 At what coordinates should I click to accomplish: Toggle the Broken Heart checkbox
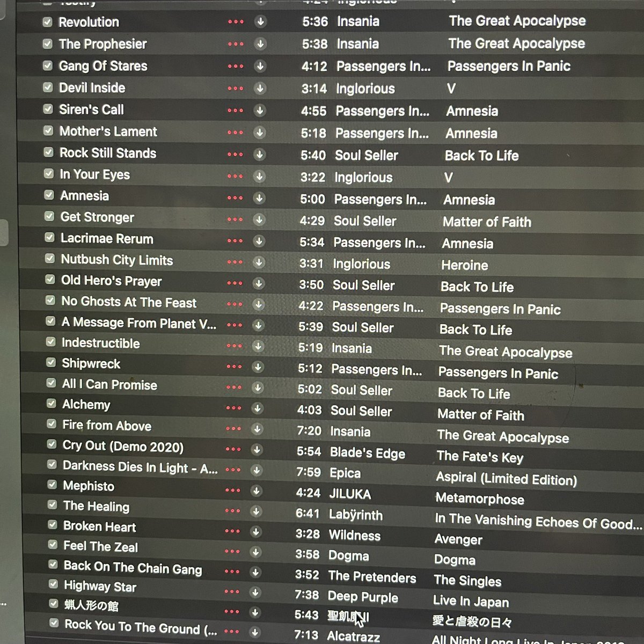[x=53, y=524]
